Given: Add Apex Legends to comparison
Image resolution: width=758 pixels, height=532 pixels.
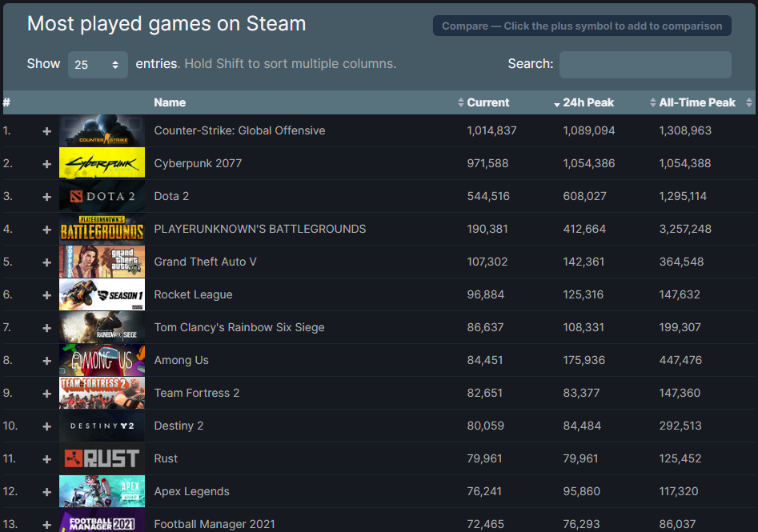Looking at the screenshot, I should tap(47, 492).
